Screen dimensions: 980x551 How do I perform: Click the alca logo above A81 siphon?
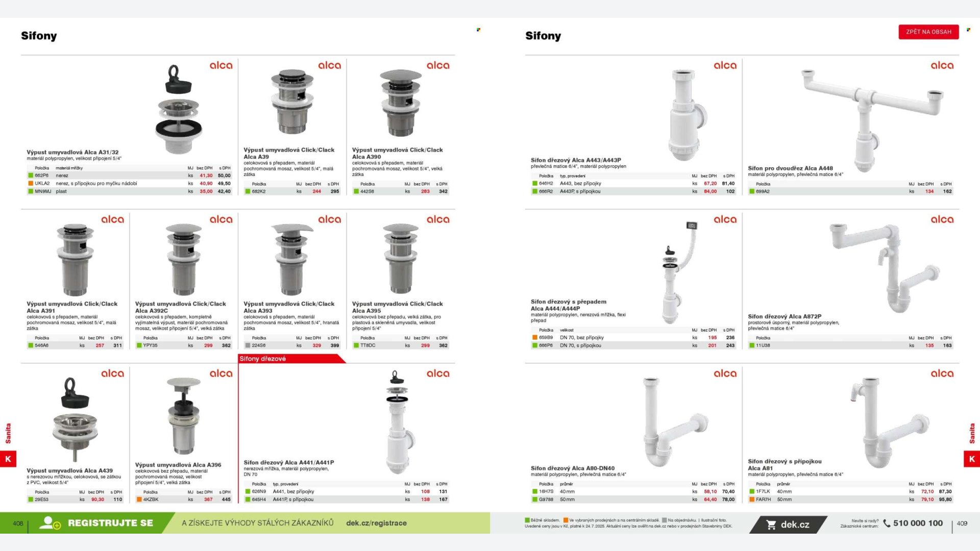click(942, 373)
